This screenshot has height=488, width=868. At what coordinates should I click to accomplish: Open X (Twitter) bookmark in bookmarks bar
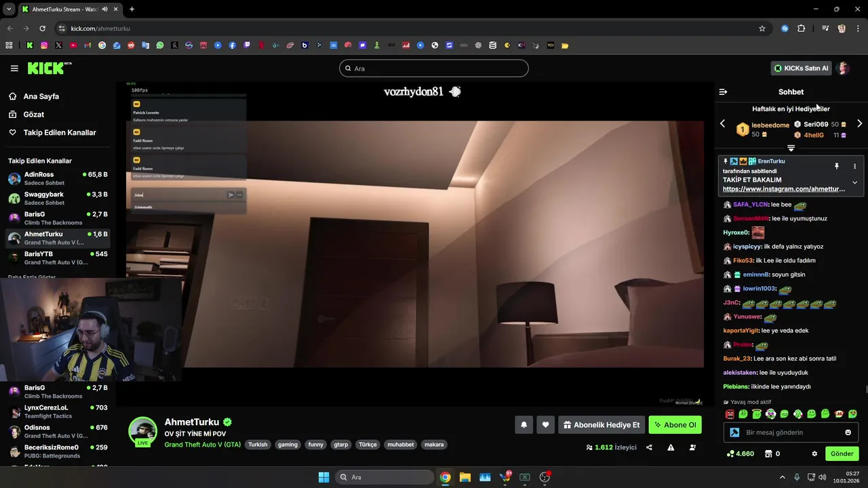tap(58, 45)
